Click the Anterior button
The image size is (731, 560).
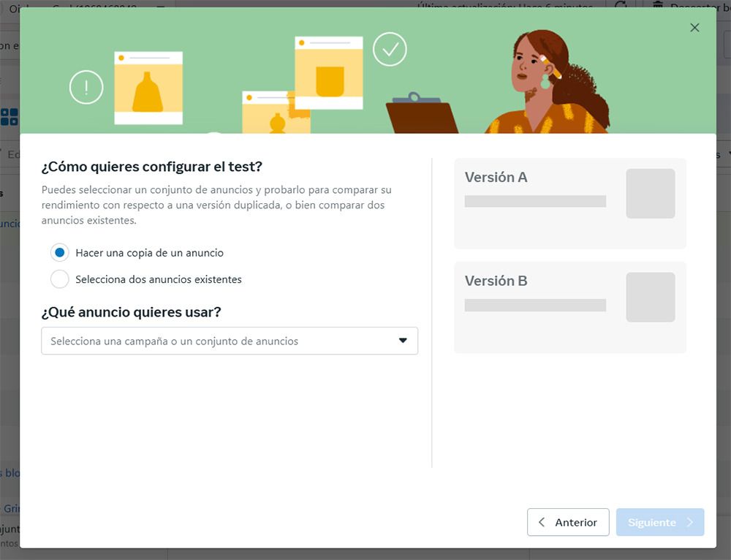click(x=568, y=522)
